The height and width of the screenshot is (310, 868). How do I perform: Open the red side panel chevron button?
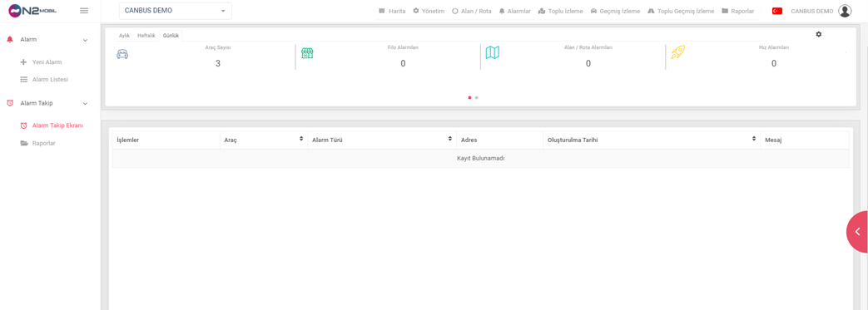tap(857, 232)
